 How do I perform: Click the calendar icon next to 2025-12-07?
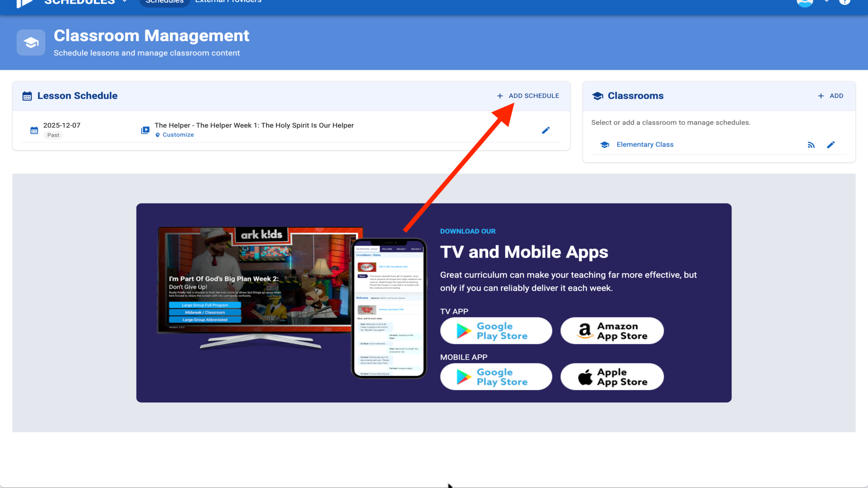34,130
